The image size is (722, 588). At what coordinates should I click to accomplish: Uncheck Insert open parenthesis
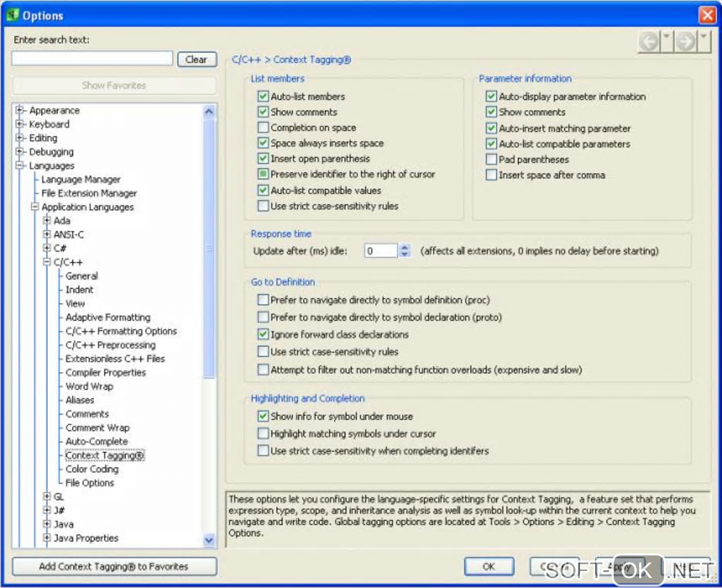tap(263, 158)
